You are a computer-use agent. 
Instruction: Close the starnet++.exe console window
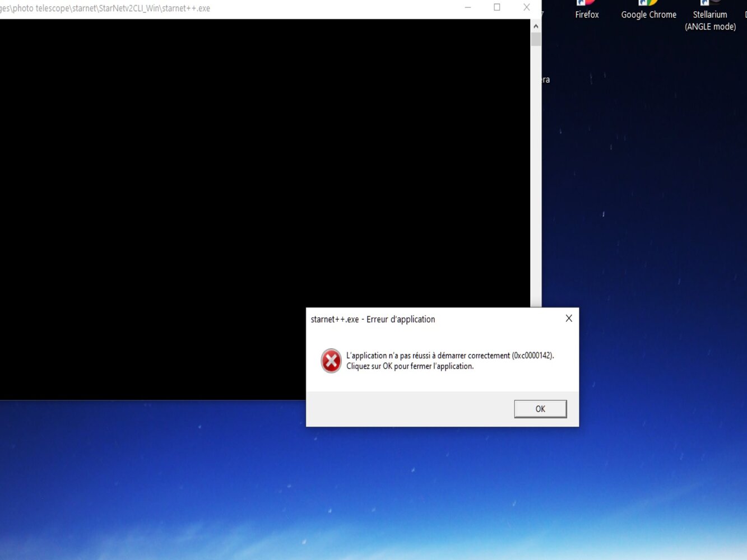(x=526, y=8)
